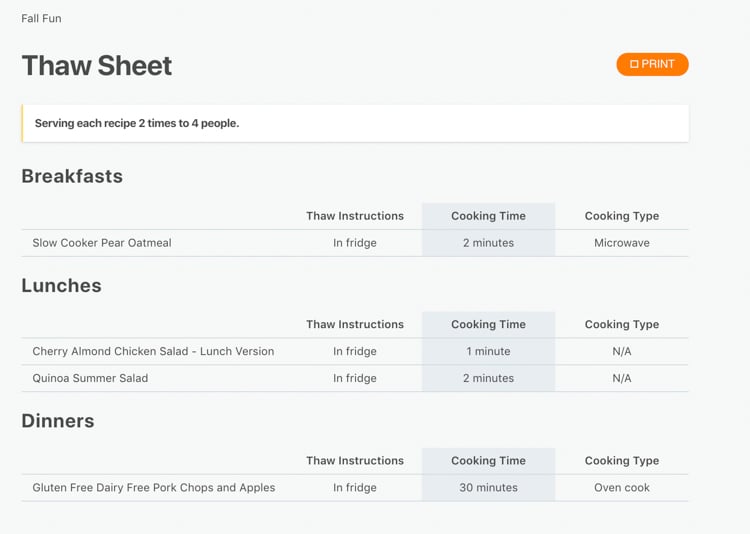Viewport: 750px width, 534px height.
Task: Click the Microwave cooking type cell
Action: click(622, 243)
